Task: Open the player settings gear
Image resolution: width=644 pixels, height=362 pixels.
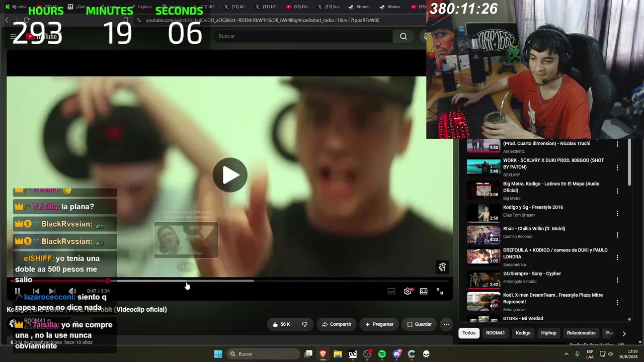Action: coord(408,291)
